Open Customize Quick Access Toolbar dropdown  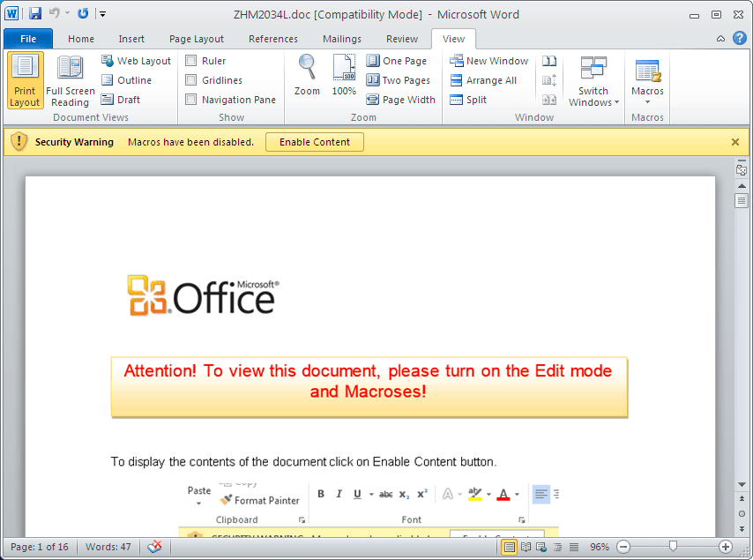pos(102,14)
